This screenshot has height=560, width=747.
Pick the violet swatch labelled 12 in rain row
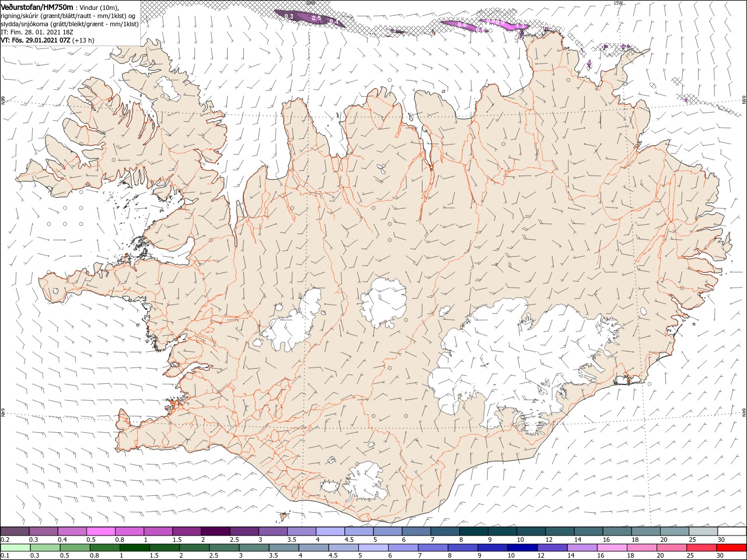pyautogui.click(x=552, y=548)
